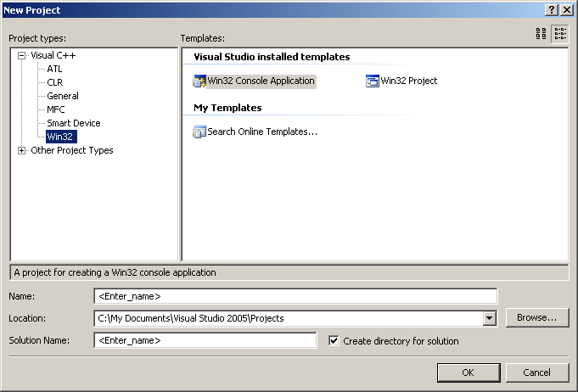Click the question mark help button
Image resolution: width=578 pixels, height=392 pixels.
point(551,10)
